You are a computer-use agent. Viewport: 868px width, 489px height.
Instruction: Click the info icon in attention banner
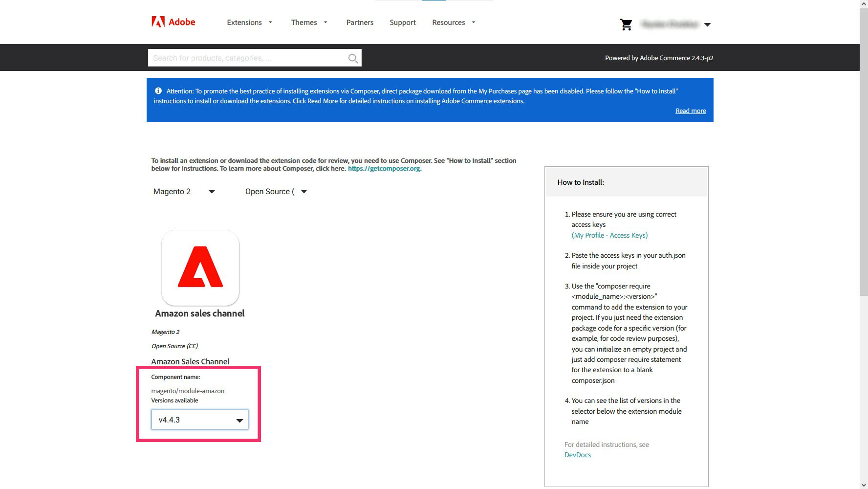tap(158, 91)
